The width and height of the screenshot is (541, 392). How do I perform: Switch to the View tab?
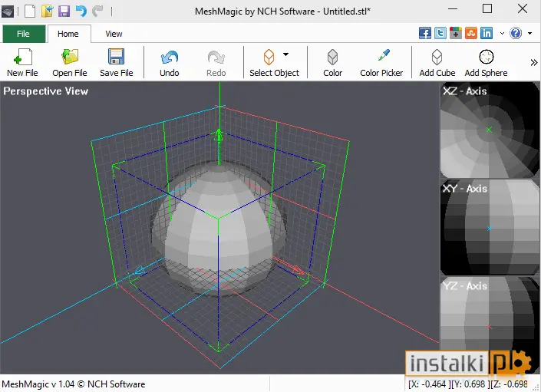tap(114, 34)
